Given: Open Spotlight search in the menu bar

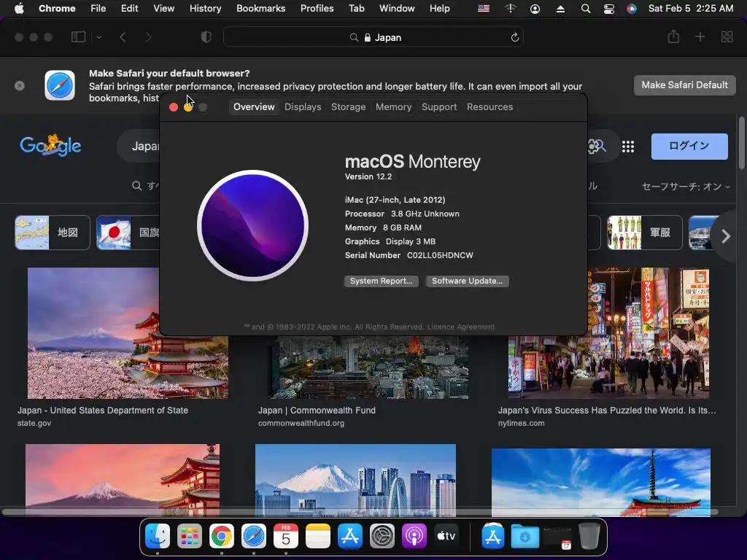Looking at the screenshot, I should coord(586,9).
